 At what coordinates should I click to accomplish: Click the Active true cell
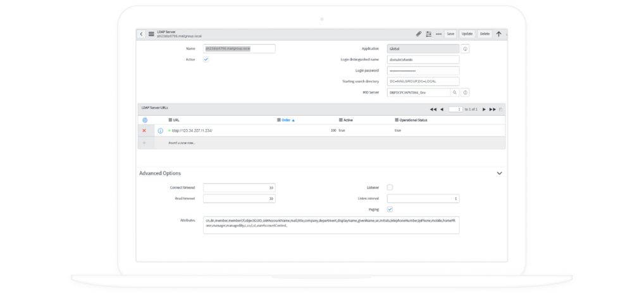(342, 130)
